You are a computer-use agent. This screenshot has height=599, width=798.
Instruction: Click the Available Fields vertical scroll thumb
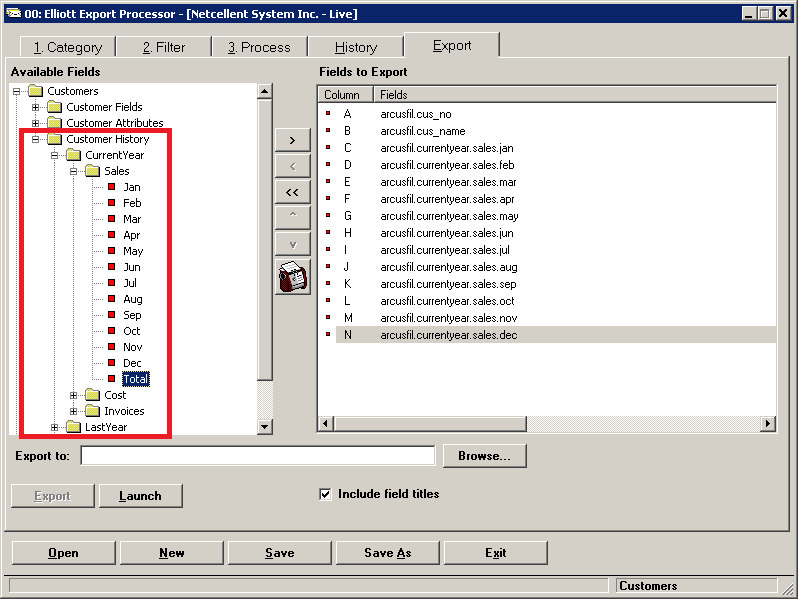tap(265, 240)
